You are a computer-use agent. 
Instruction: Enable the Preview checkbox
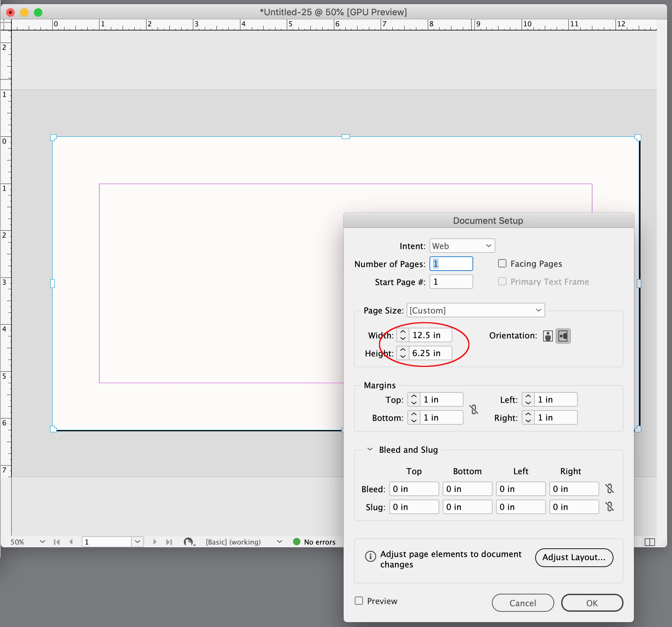pyautogui.click(x=359, y=601)
